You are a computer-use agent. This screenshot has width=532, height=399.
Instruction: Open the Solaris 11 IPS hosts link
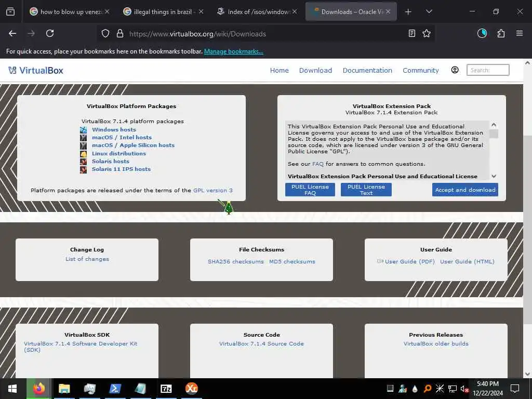pyautogui.click(x=121, y=169)
